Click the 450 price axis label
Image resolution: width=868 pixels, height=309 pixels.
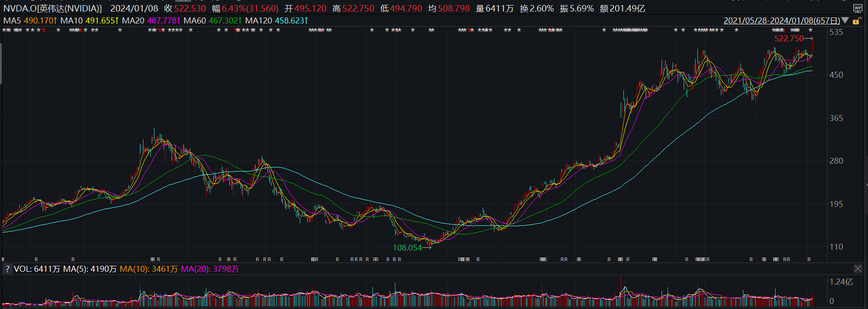pyautogui.click(x=836, y=75)
